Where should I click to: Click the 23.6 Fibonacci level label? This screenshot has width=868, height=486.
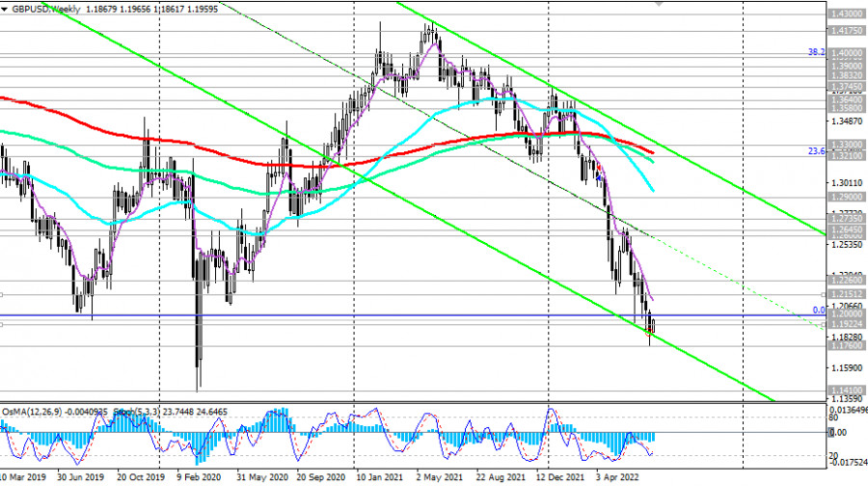pyautogui.click(x=815, y=150)
